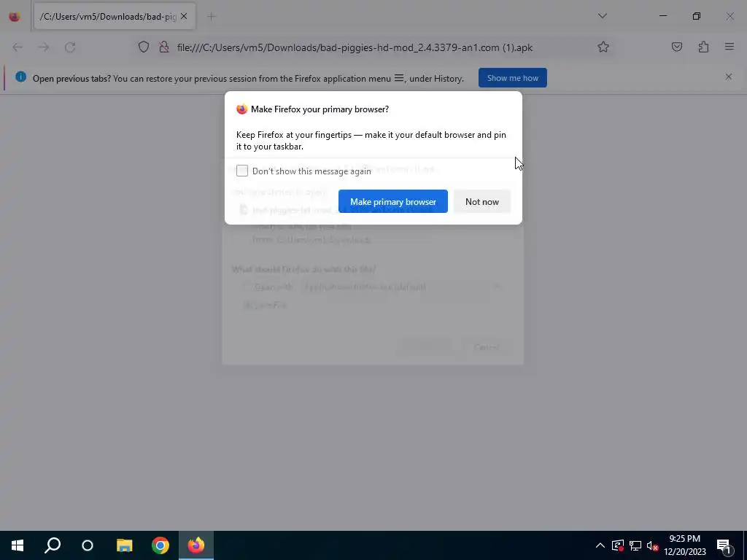
Task: Show hidden system tray icons chevron
Action: pyautogui.click(x=600, y=545)
